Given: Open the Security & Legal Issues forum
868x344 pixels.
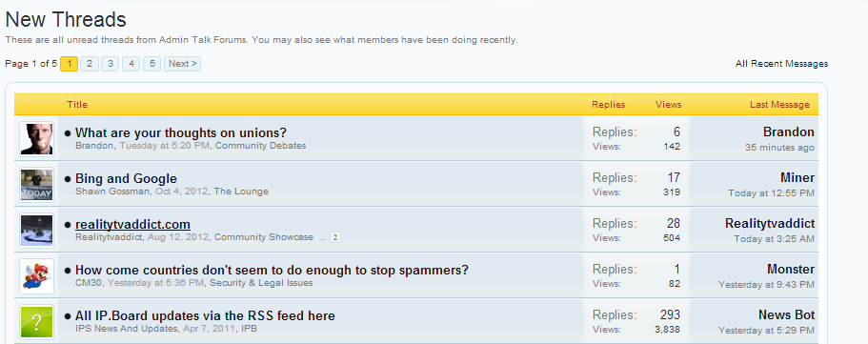Looking at the screenshot, I should coord(261,283).
